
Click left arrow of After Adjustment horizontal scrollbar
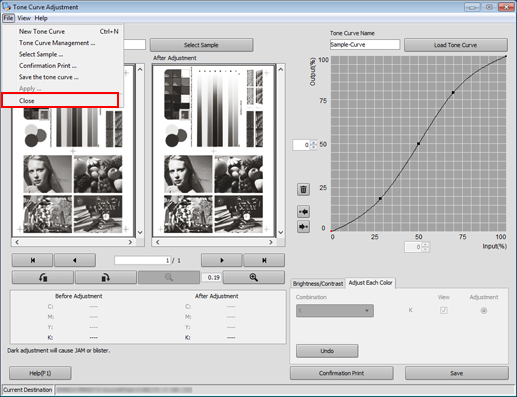point(158,242)
